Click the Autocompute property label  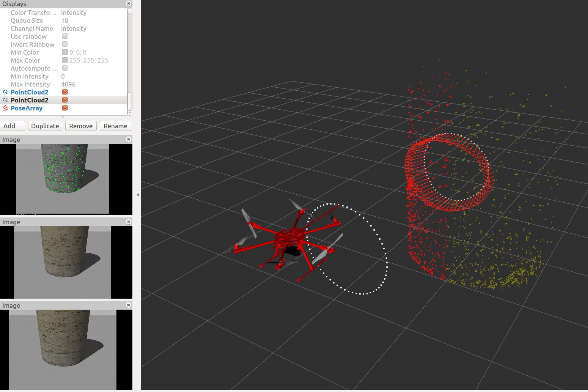click(x=34, y=68)
